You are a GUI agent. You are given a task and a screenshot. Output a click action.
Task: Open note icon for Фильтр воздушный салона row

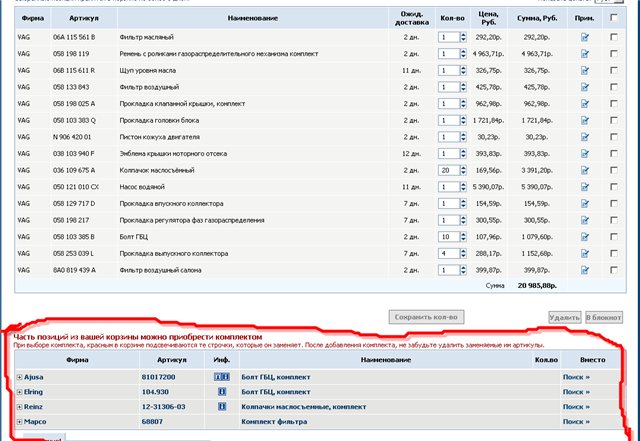(585, 270)
